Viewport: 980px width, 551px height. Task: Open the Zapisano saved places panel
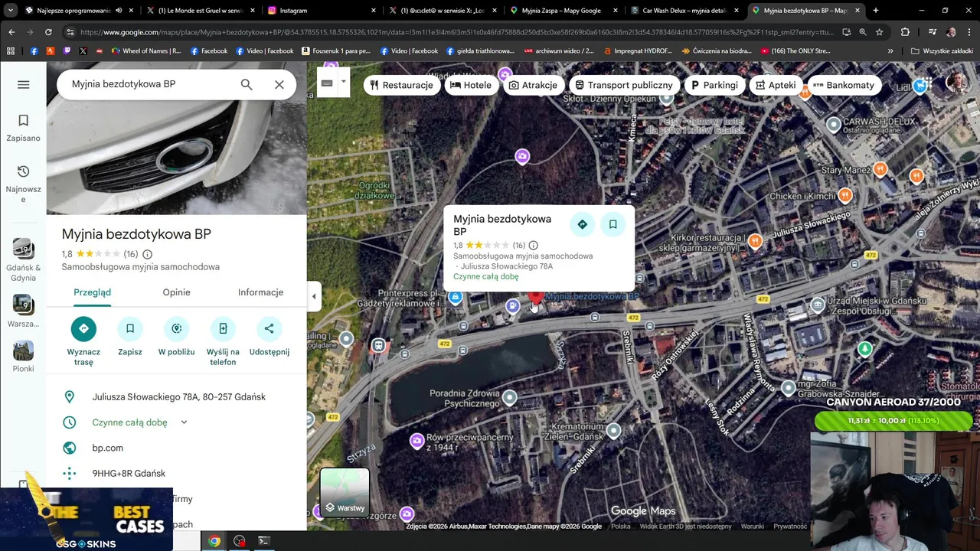tap(23, 129)
